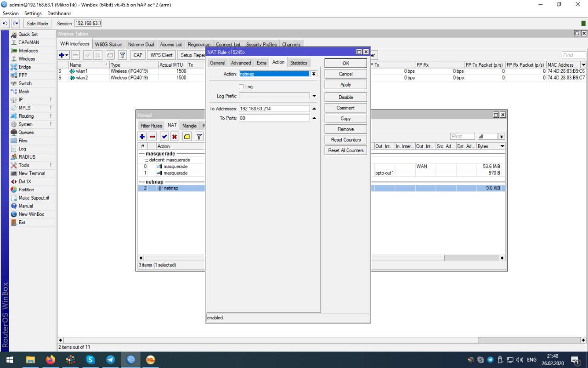Click the To Addresses input field

tap(274, 109)
